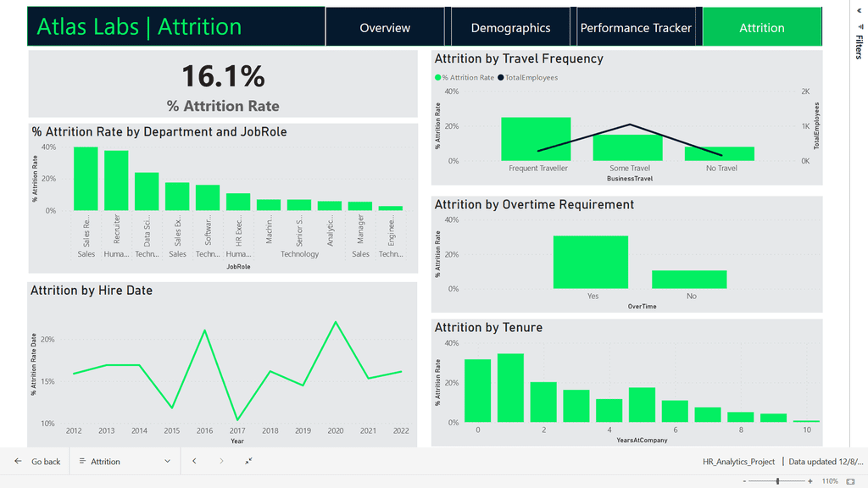Select the Attrition tab
Image resolution: width=868 pixels, height=488 pixels.
pos(762,28)
